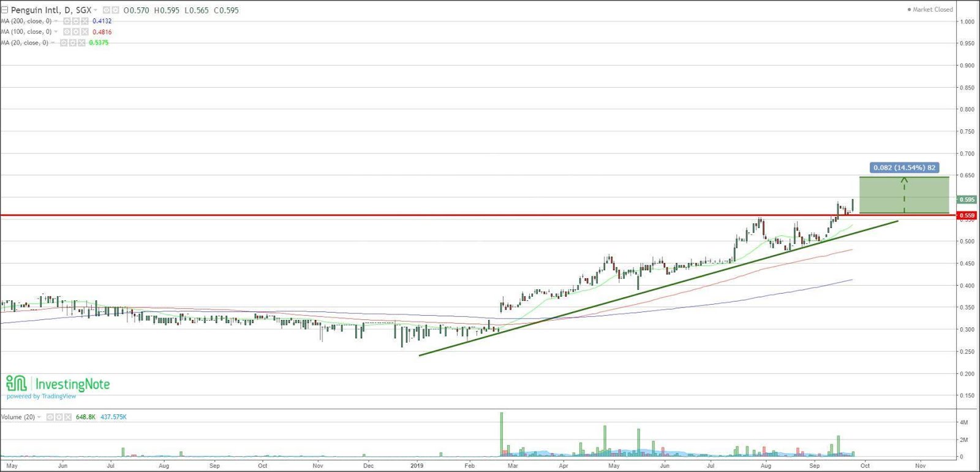
Task: Open format settings for MA 200
Action: pos(76,21)
